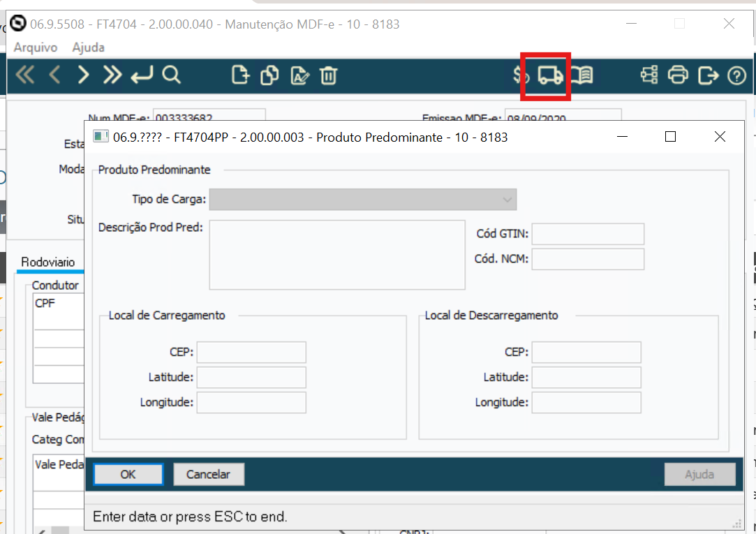
Task: Jump to last record with double-right arrows
Action: coord(112,75)
